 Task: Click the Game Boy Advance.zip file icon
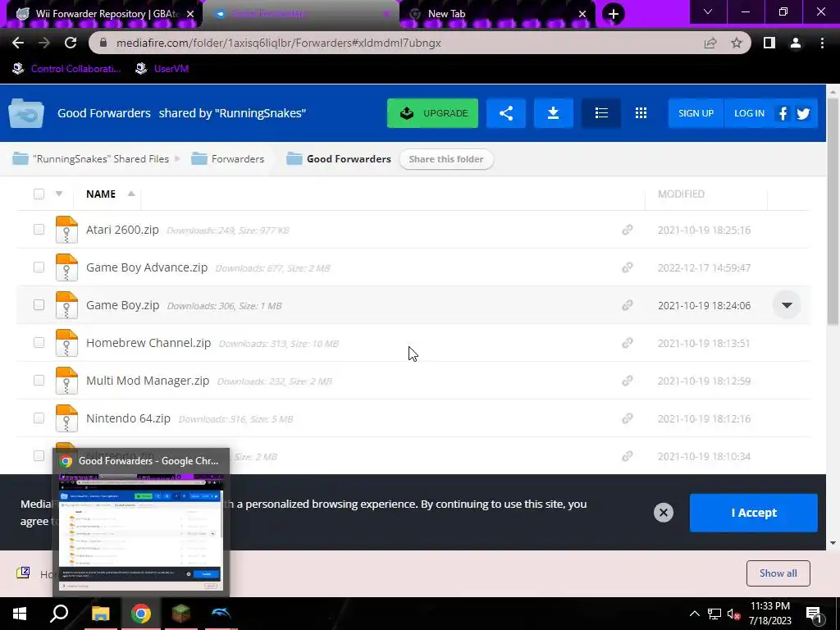tap(66, 267)
